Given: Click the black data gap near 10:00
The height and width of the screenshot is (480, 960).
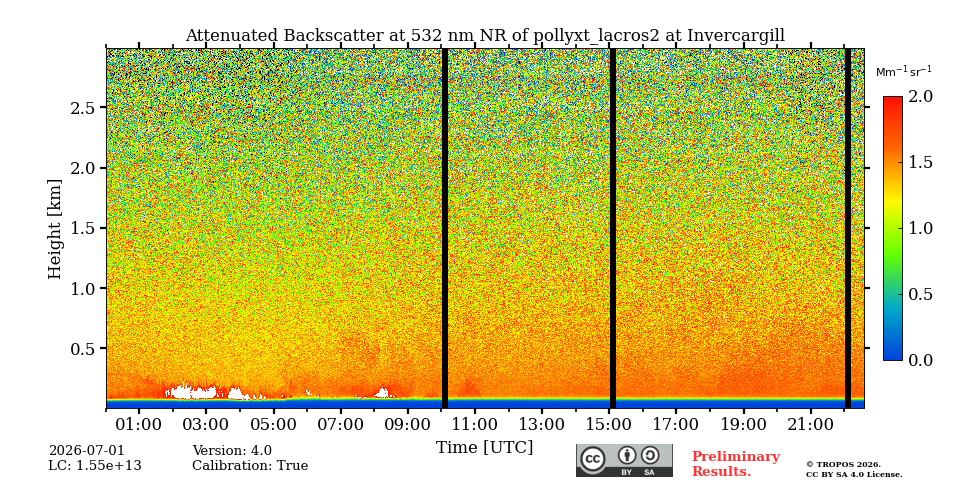Looking at the screenshot, I should (445, 228).
